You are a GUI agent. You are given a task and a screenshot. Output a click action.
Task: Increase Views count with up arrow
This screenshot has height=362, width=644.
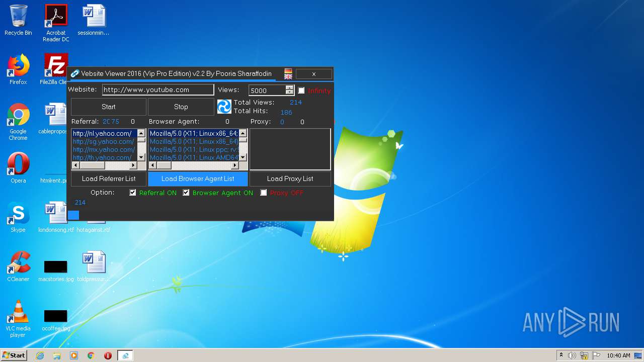[x=289, y=87]
